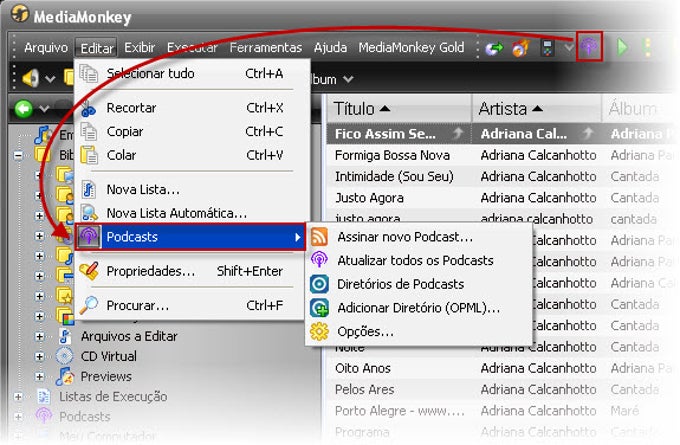This screenshot has width=680, height=445.
Task: Select the track Pelos Ares
Action: (364, 389)
